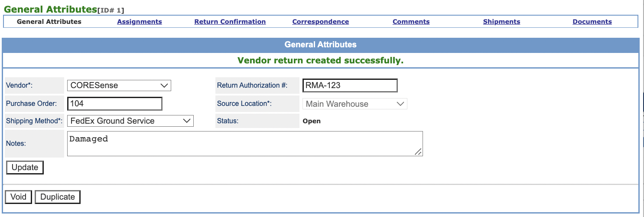644x217 pixels.
Task: Switch to Return Confirmation tab
Action: click(x=230, y=22)
